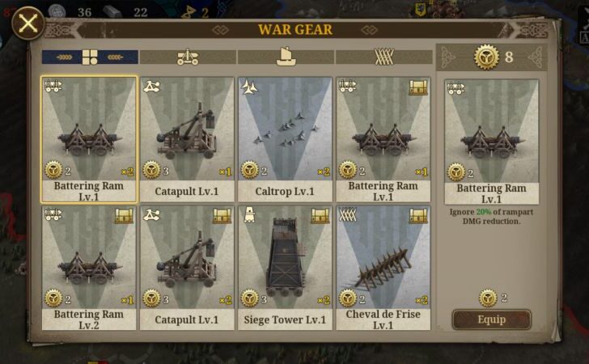Select the Siege Tower Lv.1 card
This screenshot has height=364, width=589.
click(285, 269)
